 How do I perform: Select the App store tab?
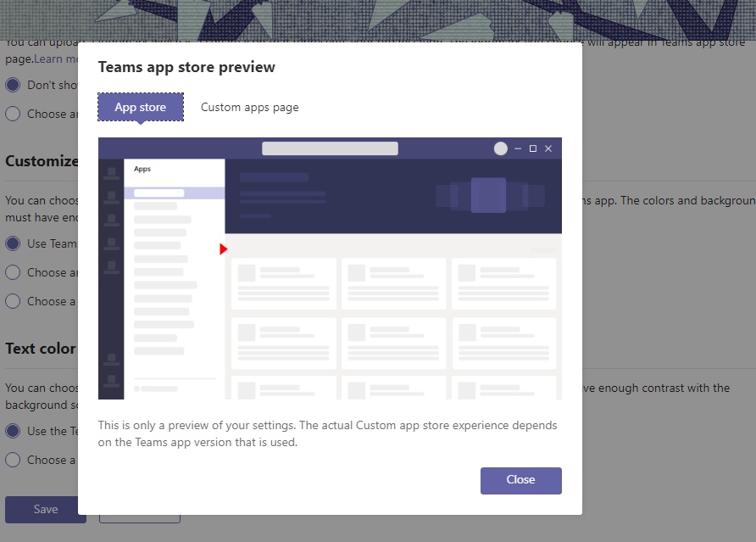141,107
